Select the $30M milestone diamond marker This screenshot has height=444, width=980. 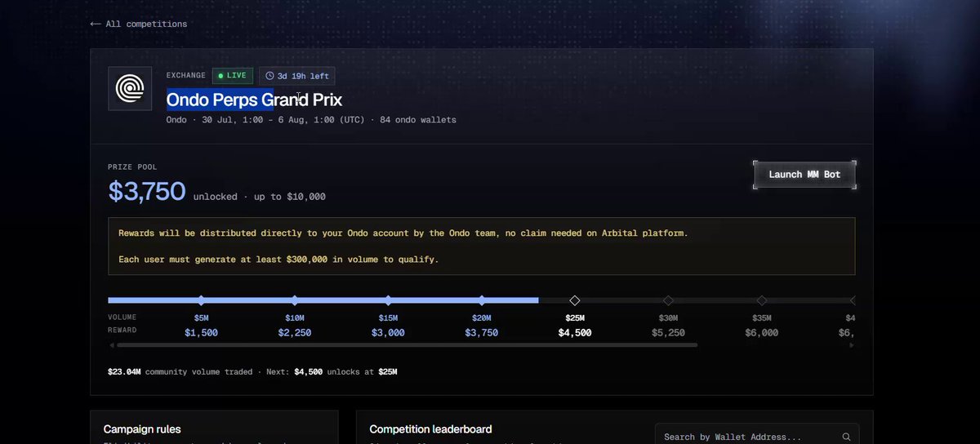(x=668, y=300)
